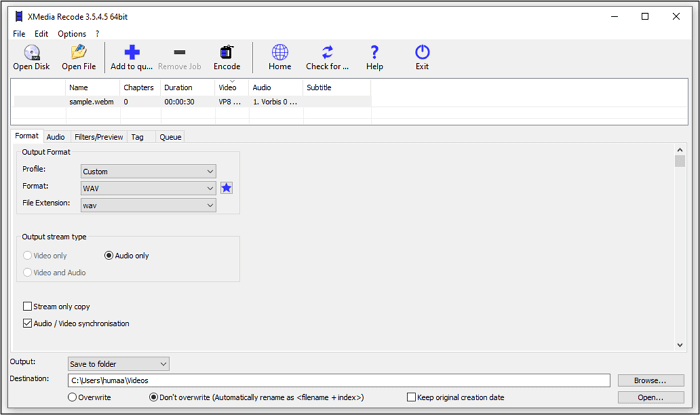Click the Check for updates icon
The image size is (700, 415).
[327, 52]
